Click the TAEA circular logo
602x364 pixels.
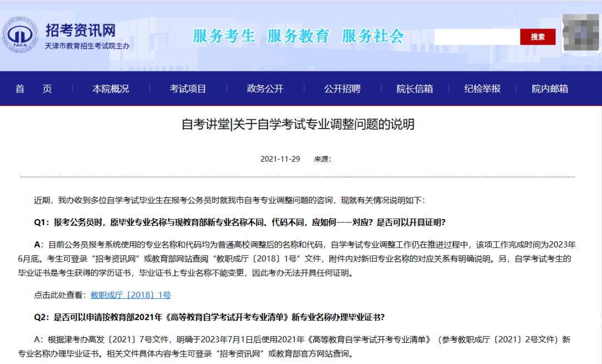[20, 35]
